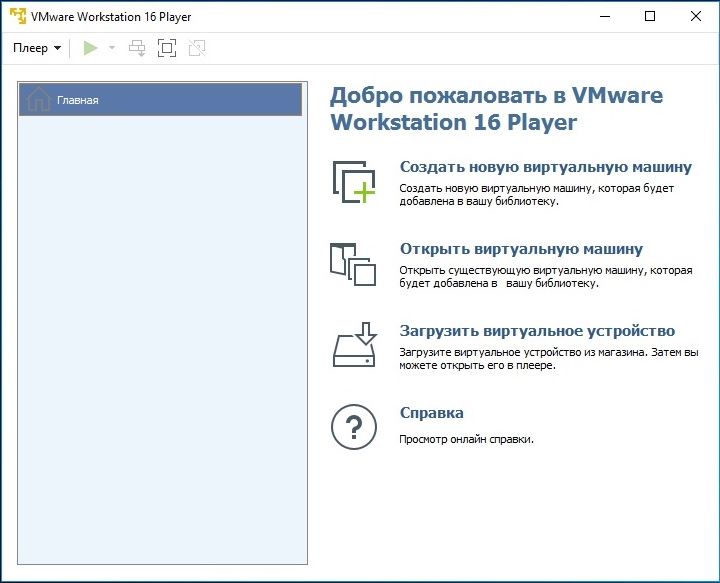
Task: Select Главная in the library list
Action: coord(160,100)
